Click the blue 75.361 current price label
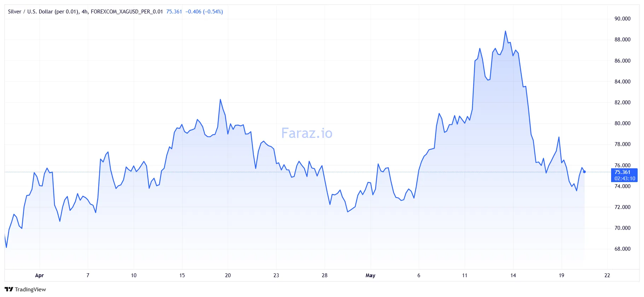644x297 pixels. click(622, 172)
